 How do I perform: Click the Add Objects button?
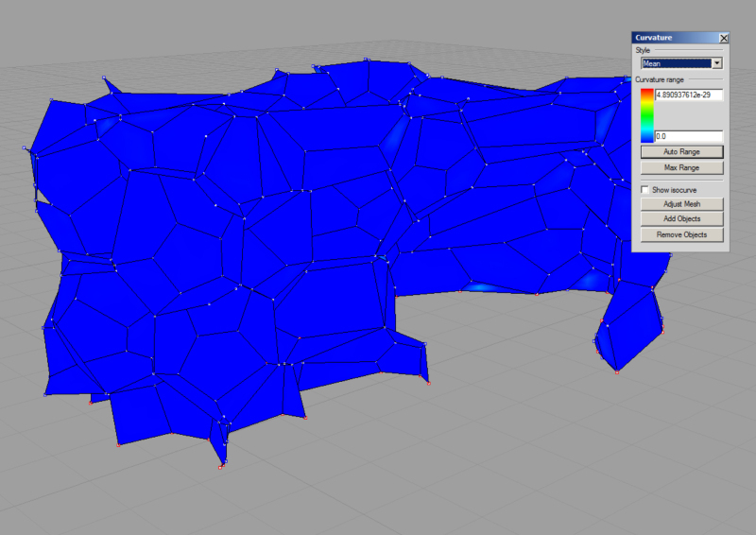pos(681,219)
